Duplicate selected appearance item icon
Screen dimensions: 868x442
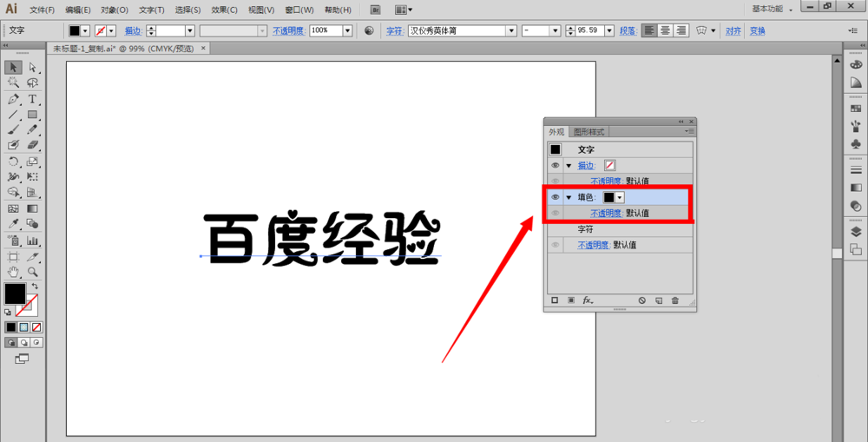click(x=659, y=300)
